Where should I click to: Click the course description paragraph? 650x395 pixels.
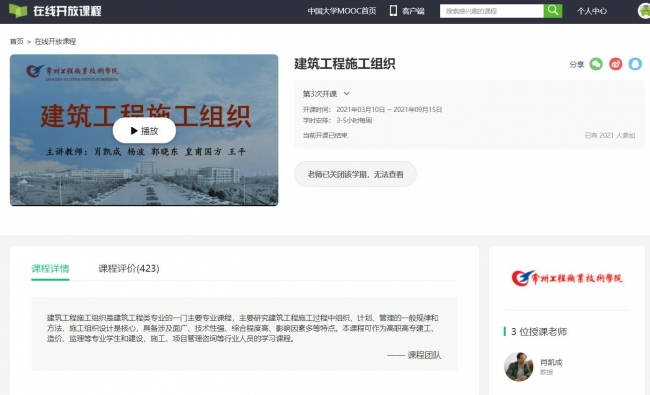click(x=243, y=328)
